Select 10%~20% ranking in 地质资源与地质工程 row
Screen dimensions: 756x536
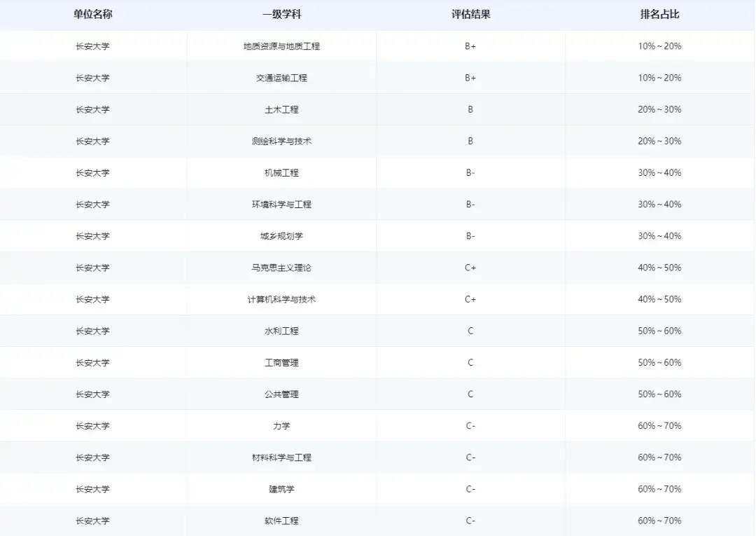659,46
